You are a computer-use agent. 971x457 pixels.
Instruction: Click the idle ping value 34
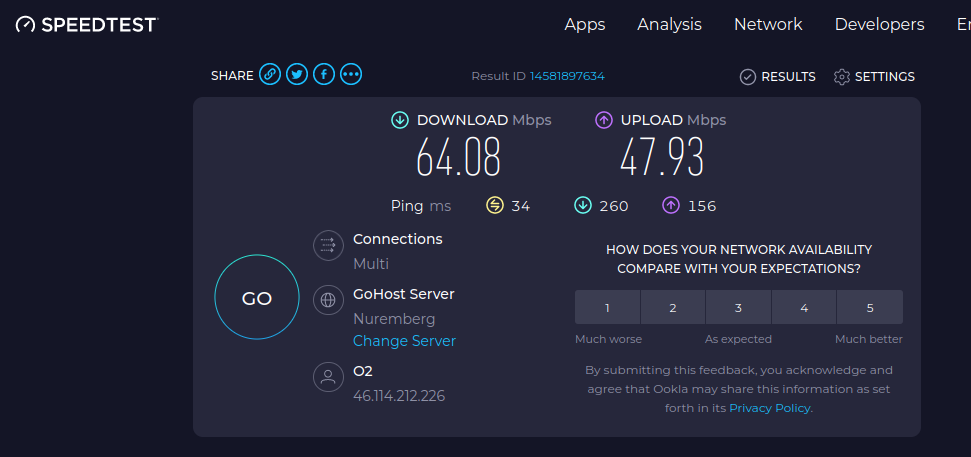pyautogui.click(x=521, y=206)
